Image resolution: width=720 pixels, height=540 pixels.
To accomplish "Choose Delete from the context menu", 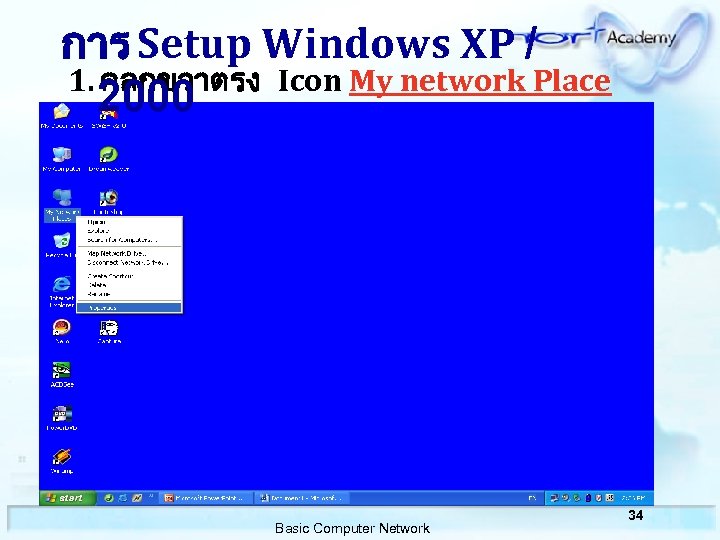I will tap(129, 285).
